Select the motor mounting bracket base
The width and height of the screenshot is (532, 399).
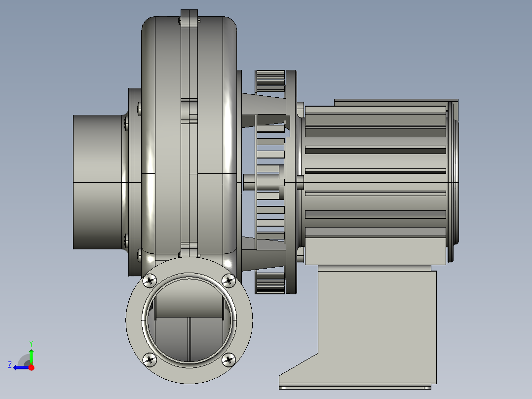(358, 328)
